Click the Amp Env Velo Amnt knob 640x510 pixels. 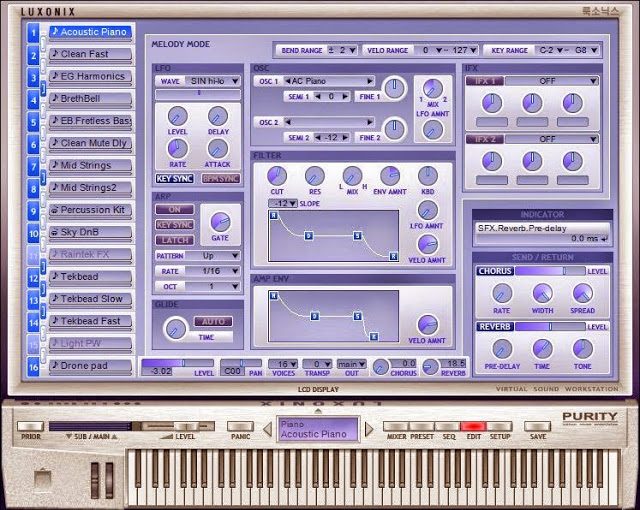point(427,325)
